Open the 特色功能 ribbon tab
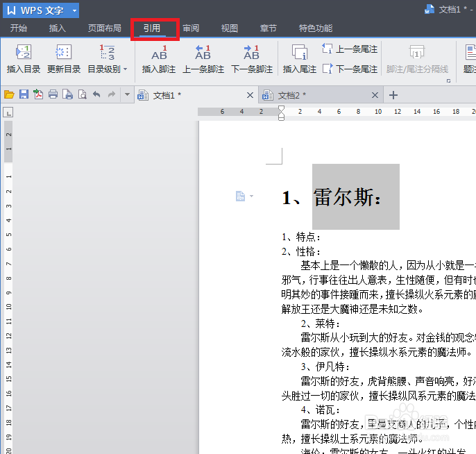The width and height of the screenshot is (476, 454). (x=316, y=28)
